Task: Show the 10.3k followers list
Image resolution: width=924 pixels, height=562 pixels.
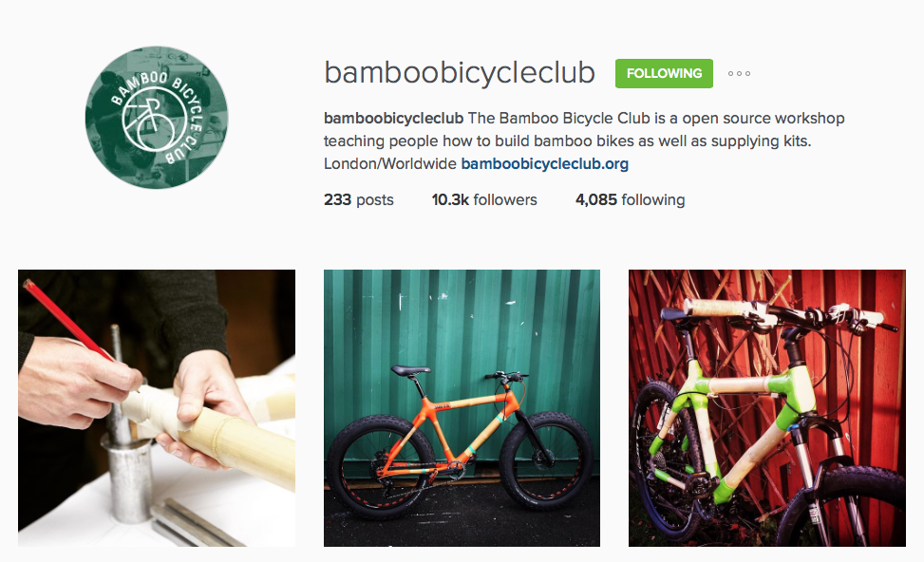Action: [484, 199]
